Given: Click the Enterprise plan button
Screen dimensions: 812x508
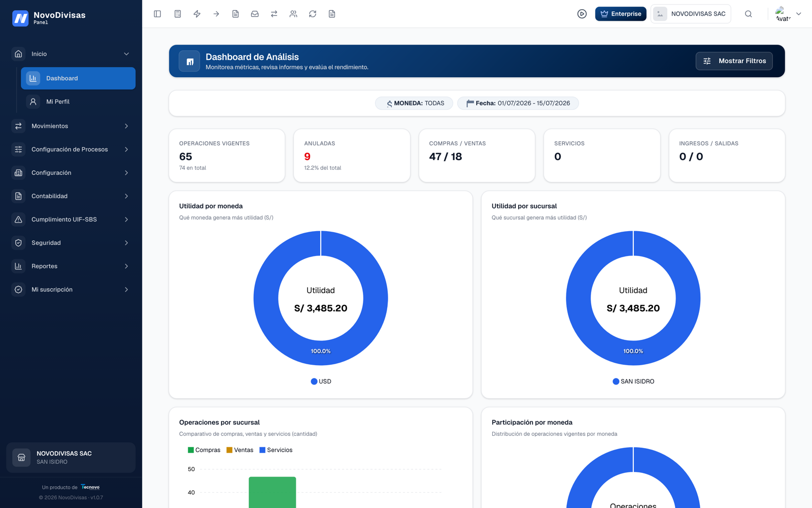Looking at the screenshot, I should (621, 14).
